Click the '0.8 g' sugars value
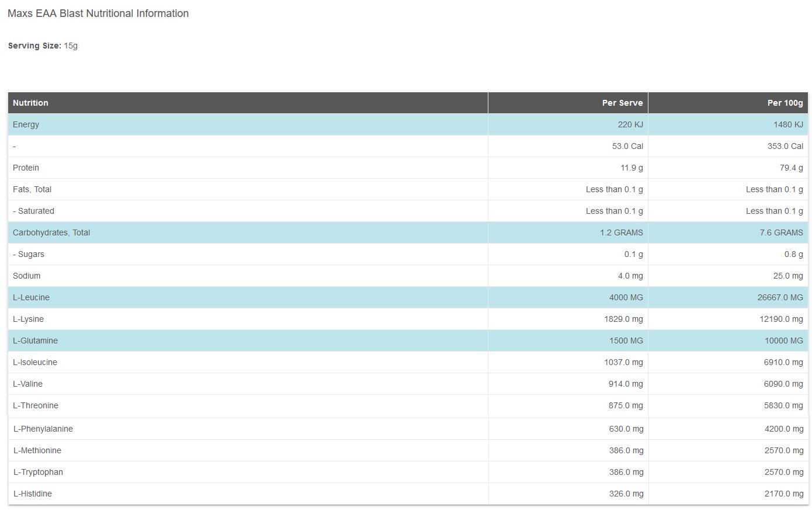812x514 pixels. click(x=794, y=254)
